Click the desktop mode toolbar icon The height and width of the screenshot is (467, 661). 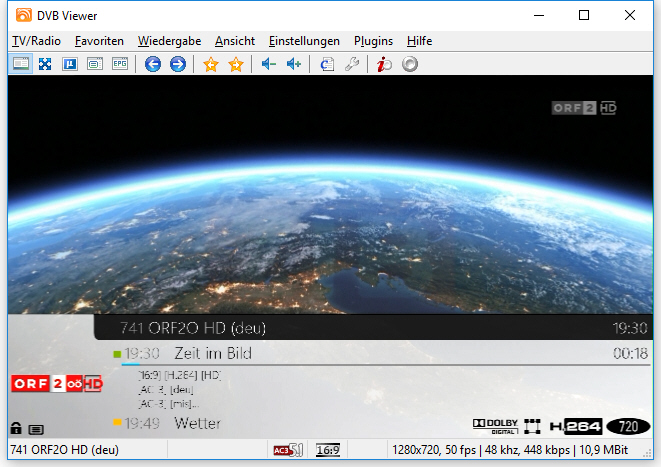coord(70,64)
